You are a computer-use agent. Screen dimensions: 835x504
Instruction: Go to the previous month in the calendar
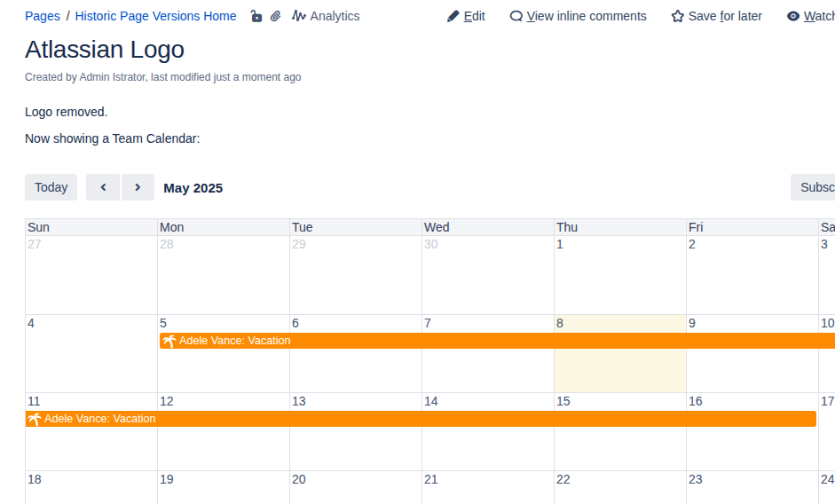[103, 187]
